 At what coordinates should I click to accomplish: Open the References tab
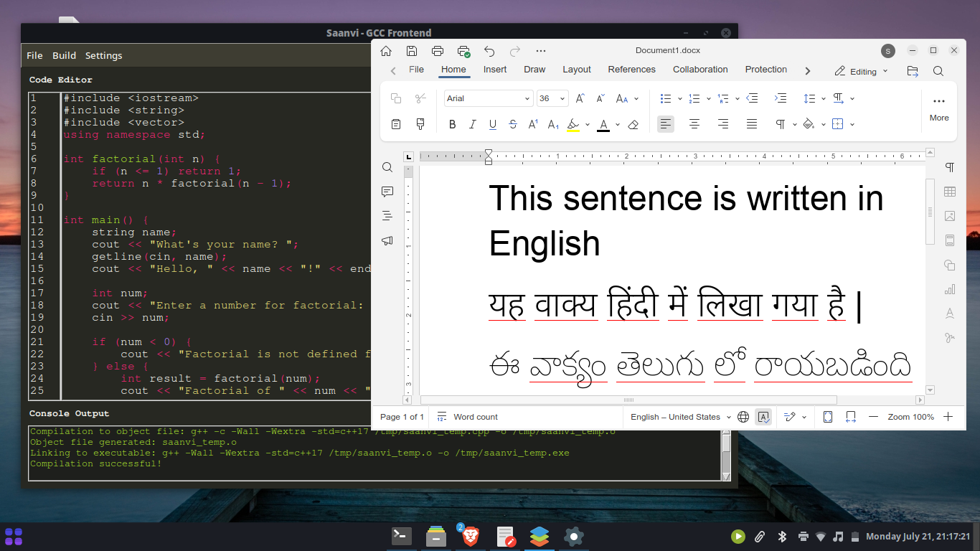(x=632, y=70)
